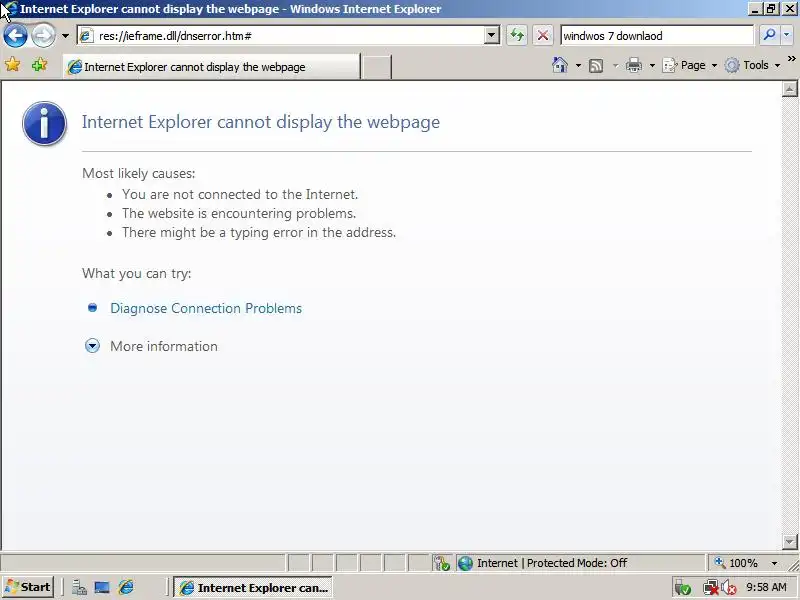The height and width of the screenshot is (600, 800).
Task: Add to Favorites with green plus star
Action: [x=39, y=65]
